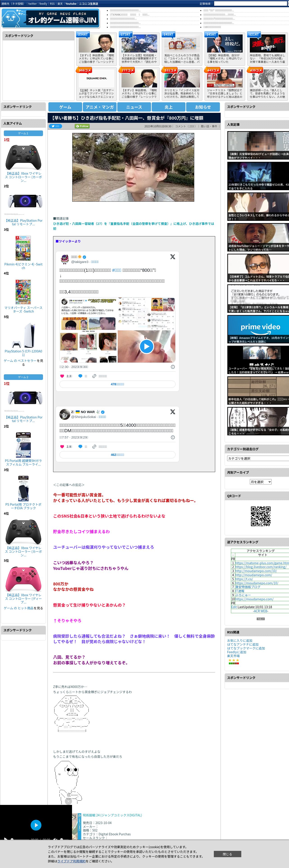Click the Twitter share button under title

pos(56,126)
